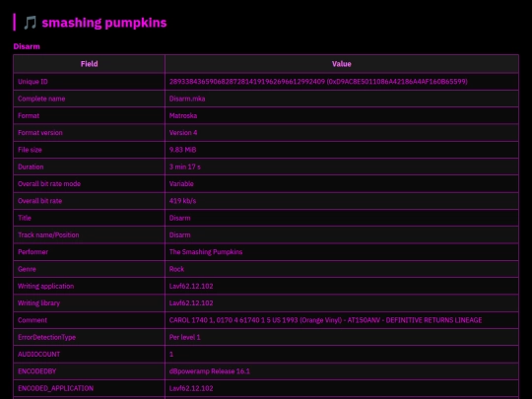The width and height of the screenshot is (532, 399).
Task: Click the Unique ID long number value
Action: pos(318,82)
